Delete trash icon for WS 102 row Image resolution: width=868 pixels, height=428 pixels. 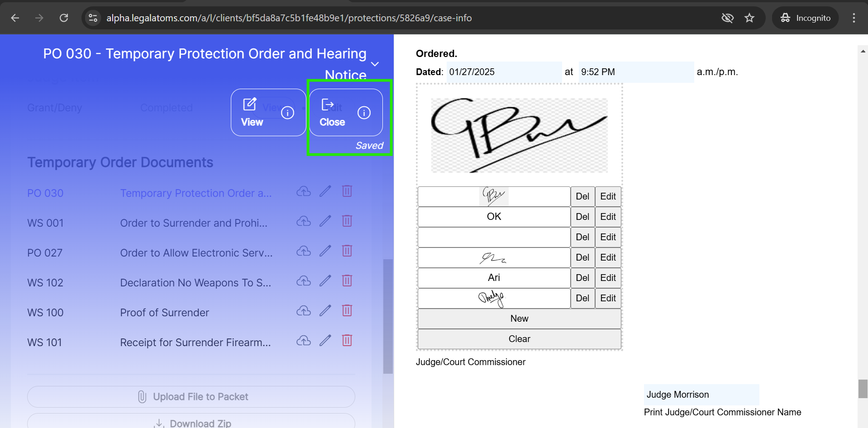pos(347,281)
